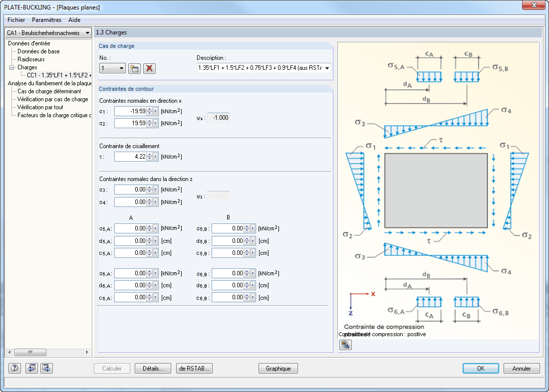Select CC1 load case tree entry

[x=59, y=75]
